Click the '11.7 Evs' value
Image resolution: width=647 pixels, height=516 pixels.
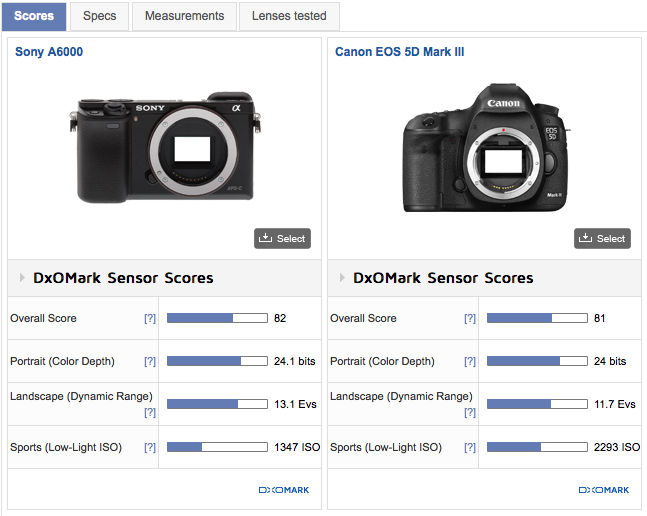click(x=615, y=404)
